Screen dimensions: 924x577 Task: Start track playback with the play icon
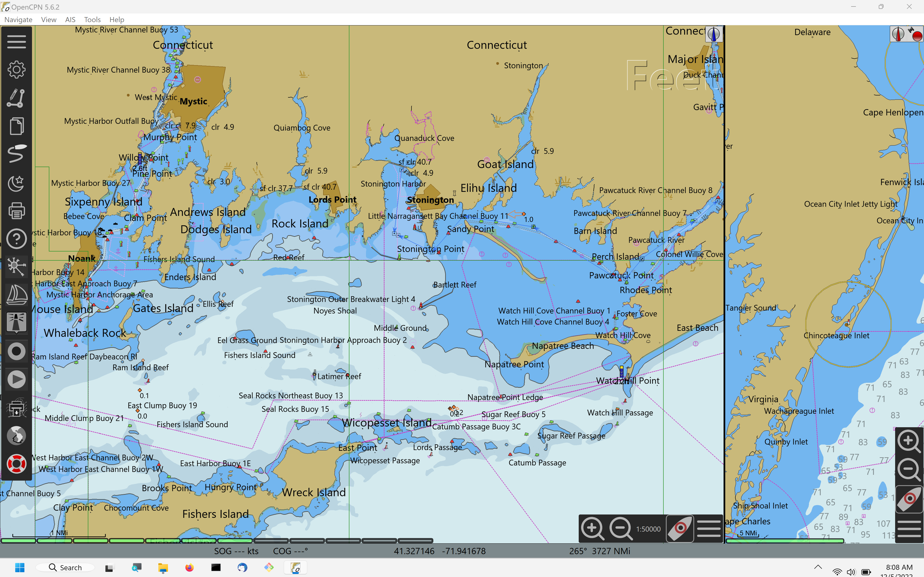pos(17,379)
